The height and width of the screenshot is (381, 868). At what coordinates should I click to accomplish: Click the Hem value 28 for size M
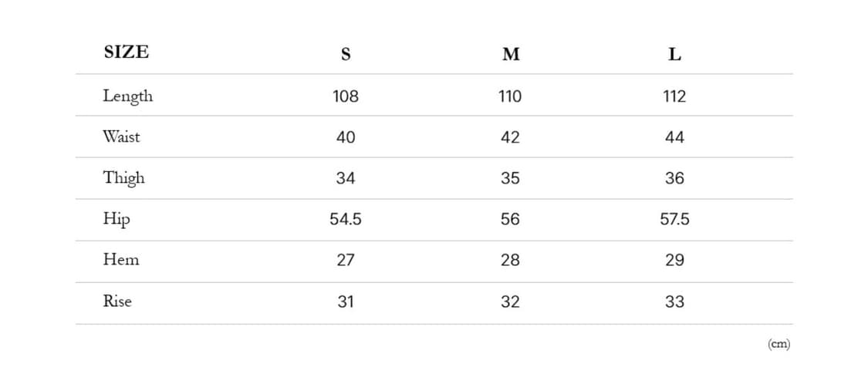510,261
